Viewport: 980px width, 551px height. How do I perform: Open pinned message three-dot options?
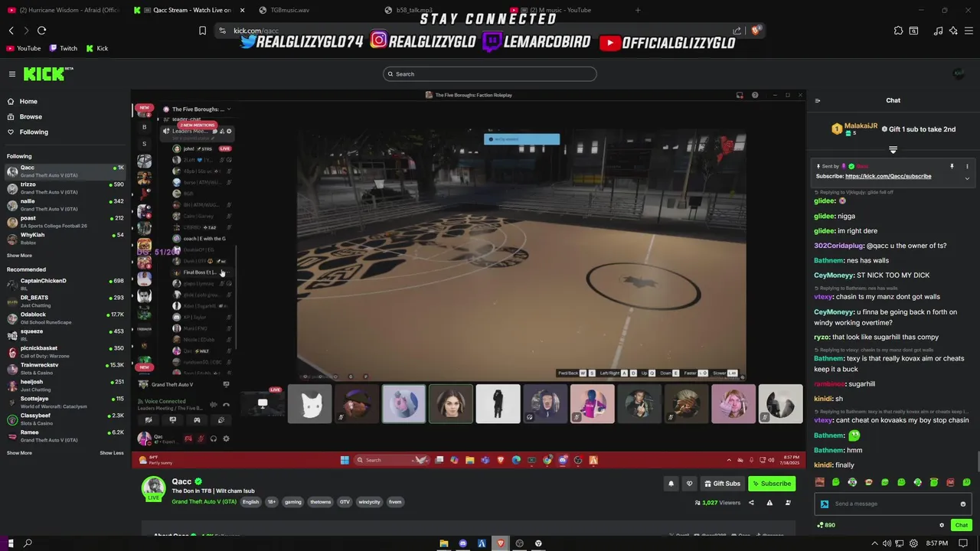click(967, 166)
